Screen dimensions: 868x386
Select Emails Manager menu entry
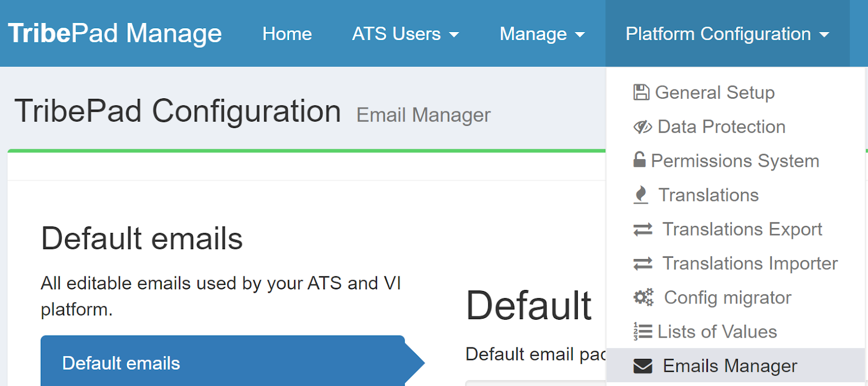point(736,366)
